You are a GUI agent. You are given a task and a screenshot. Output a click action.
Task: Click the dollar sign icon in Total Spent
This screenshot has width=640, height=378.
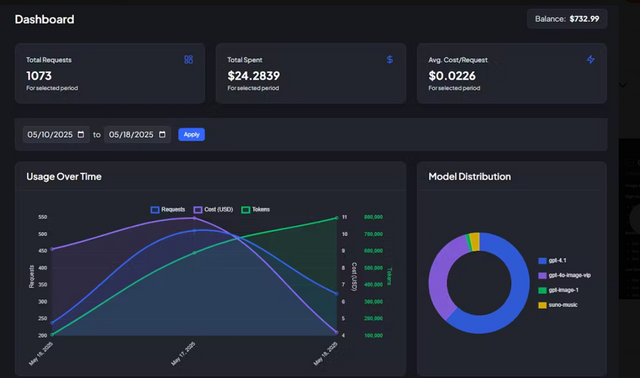390,60
